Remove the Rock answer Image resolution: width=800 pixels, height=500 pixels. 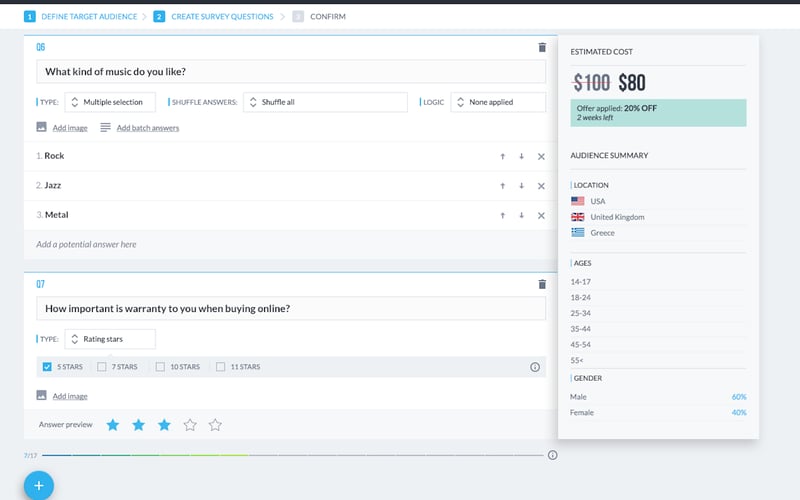(x=541, y=157)
